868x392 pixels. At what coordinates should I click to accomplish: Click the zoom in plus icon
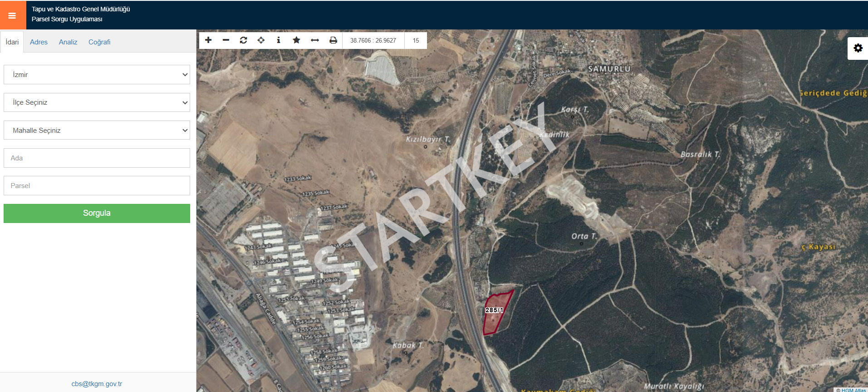coord(208,40)
